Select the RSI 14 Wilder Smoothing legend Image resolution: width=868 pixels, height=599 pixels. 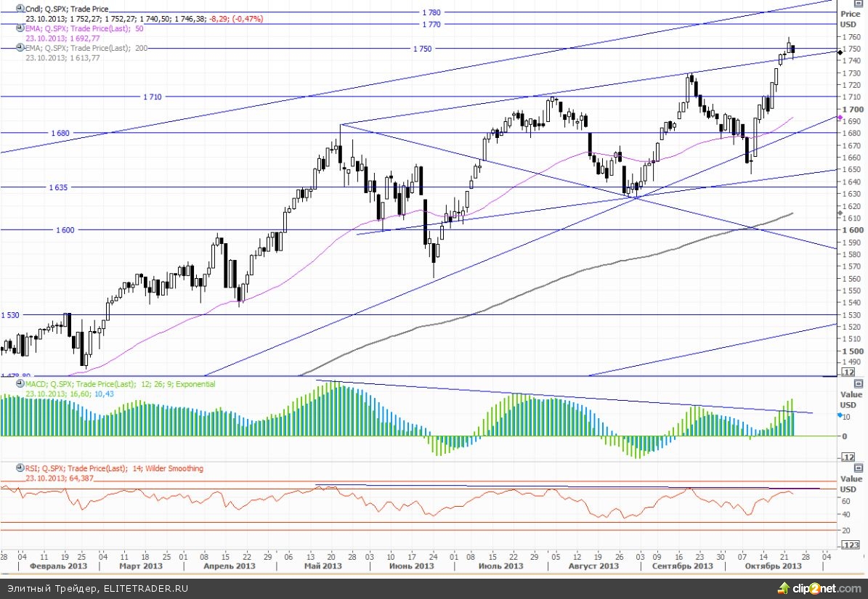click(x=114, y=468)
